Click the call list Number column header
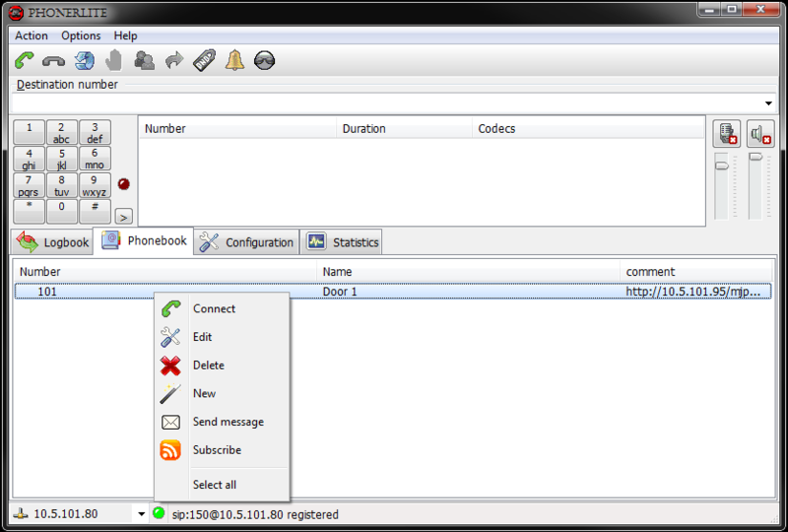 coord(237,129)
